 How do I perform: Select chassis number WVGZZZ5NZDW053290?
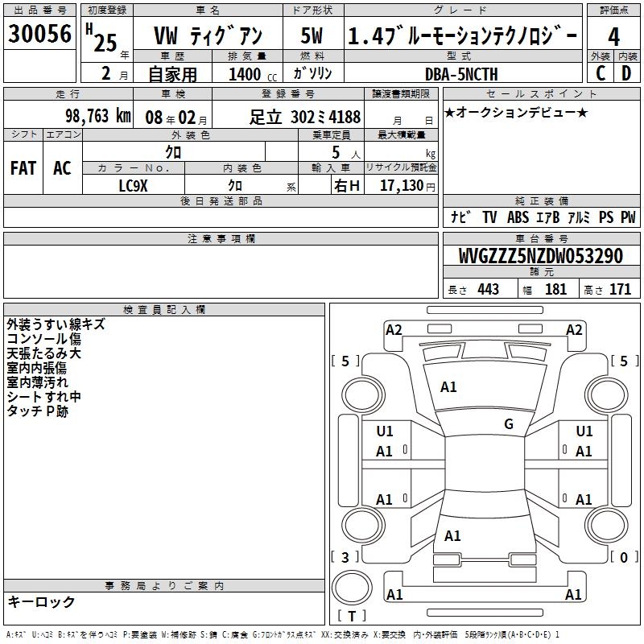(540, 256)
